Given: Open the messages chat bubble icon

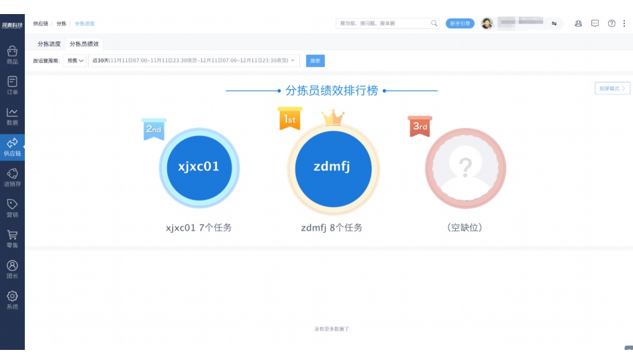Looking at the screenshot, I should [595, 23].
